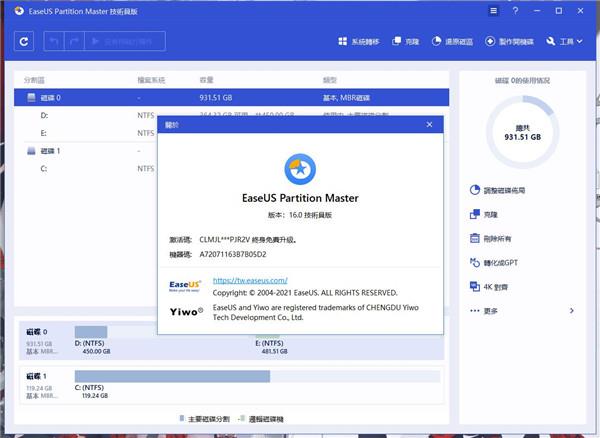Click the 更多 more actions entry
The image size is (600, 438).
[x=484, y=311]
